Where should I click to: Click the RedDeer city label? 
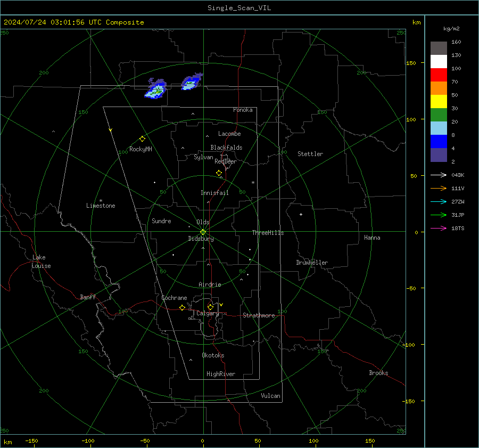(x=226, y=161)
